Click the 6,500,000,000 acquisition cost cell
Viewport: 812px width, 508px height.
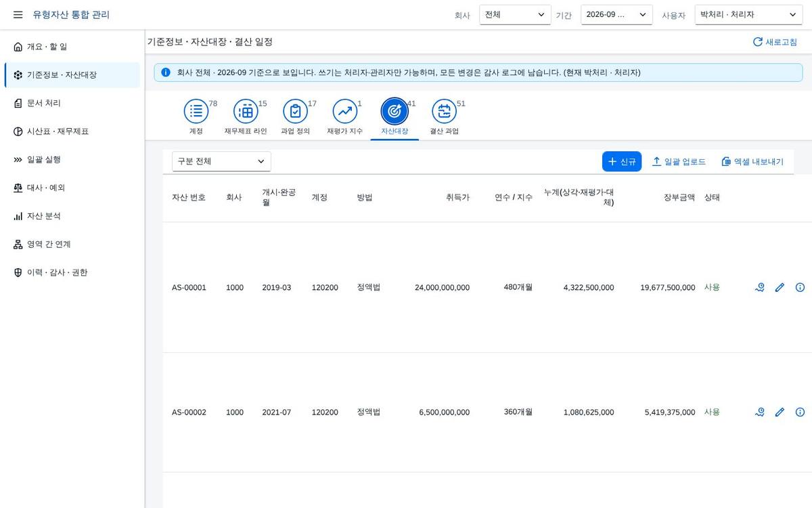pos(444,412)
